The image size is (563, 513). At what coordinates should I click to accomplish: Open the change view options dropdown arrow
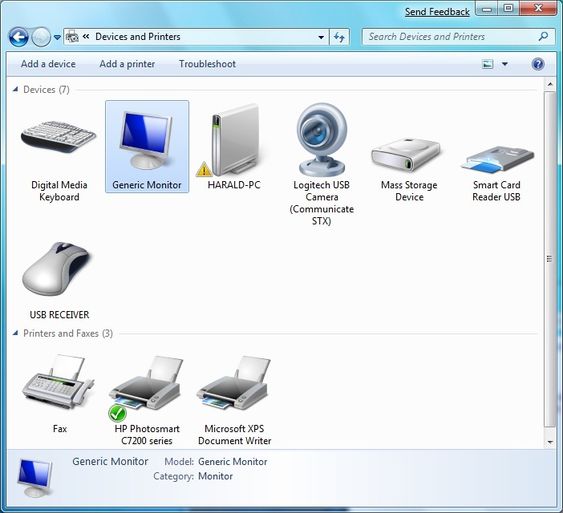[x=505, y=64]
